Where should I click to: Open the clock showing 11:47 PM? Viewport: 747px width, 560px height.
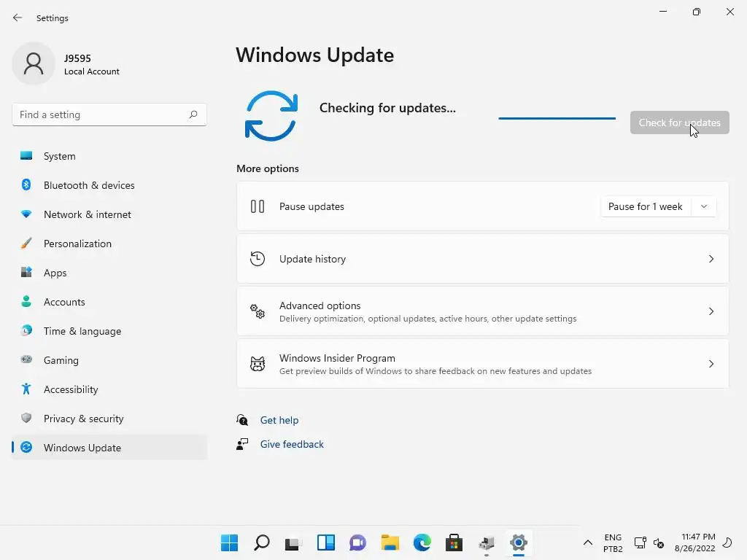tap(694, 542)
